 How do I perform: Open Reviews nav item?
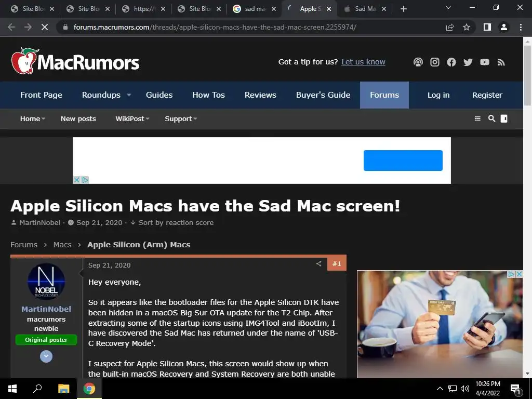pos(260,95)
